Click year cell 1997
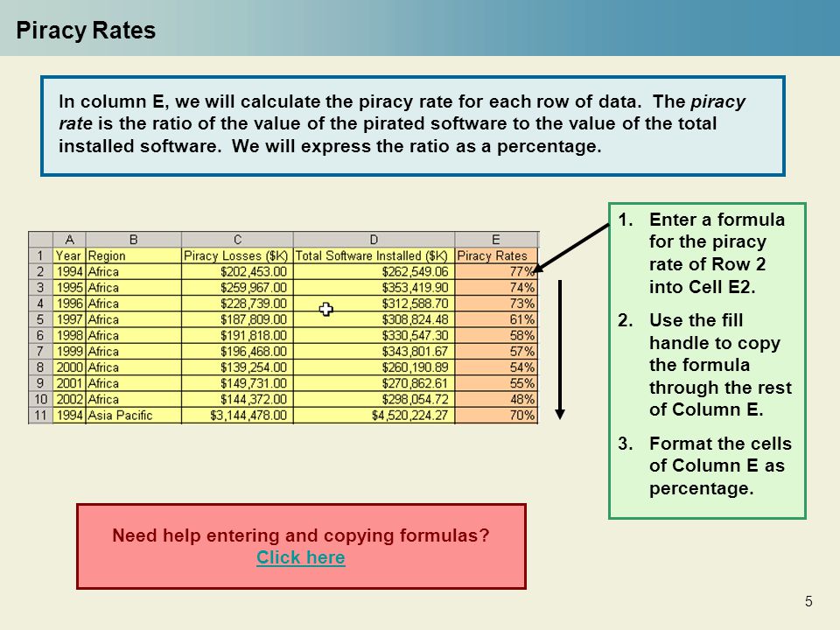Viewport: 840px width, 630px height. (x=69, y=320)
